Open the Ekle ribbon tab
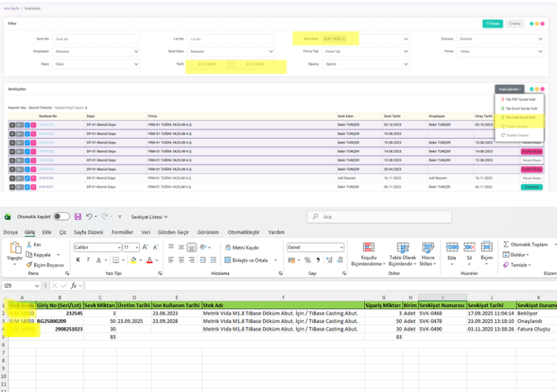 [47, 232]
